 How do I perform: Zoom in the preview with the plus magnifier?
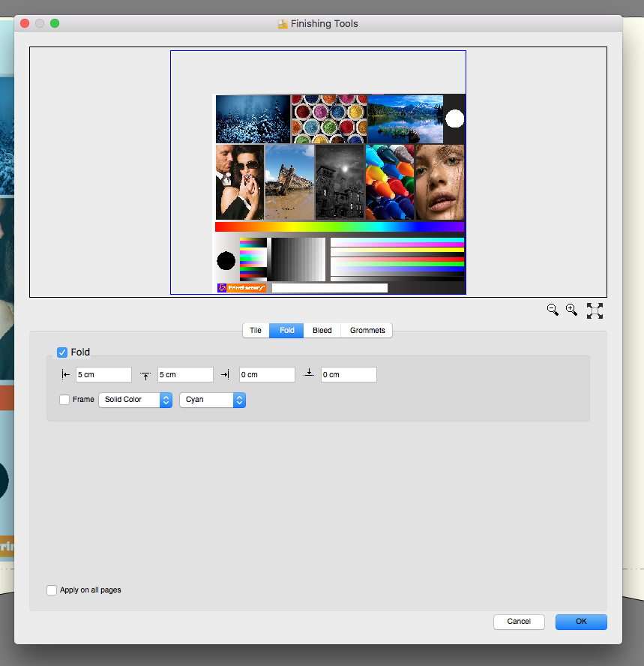pos(571,310)
